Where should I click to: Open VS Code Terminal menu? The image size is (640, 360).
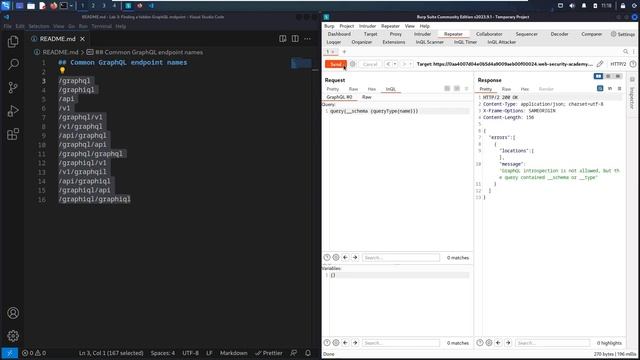[x=101, y=26]
